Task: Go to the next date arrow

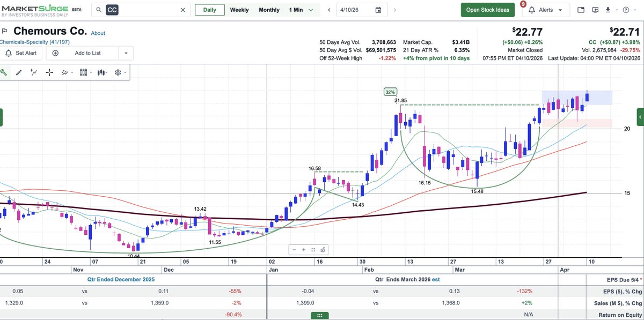Action: pos(396,10)
